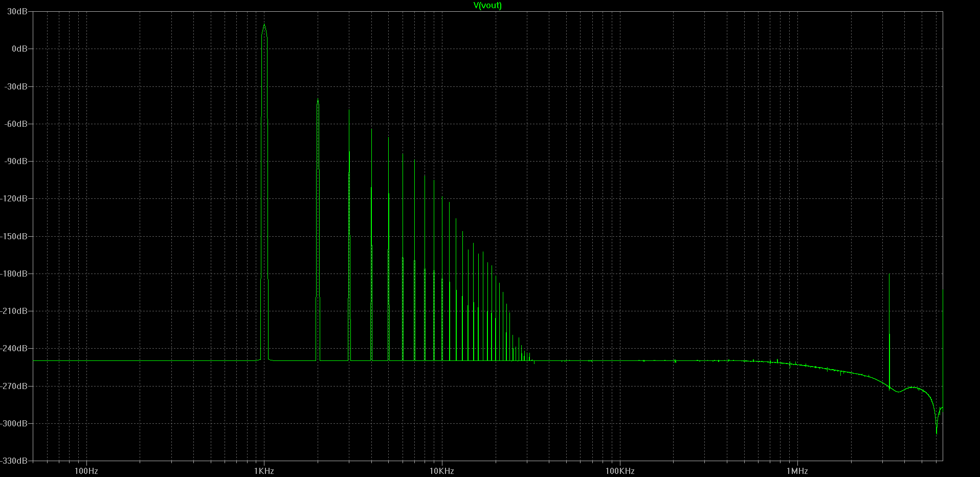Click the 100KHz frequency label
This screenshot has height=477, width=980.
(620, 471)
